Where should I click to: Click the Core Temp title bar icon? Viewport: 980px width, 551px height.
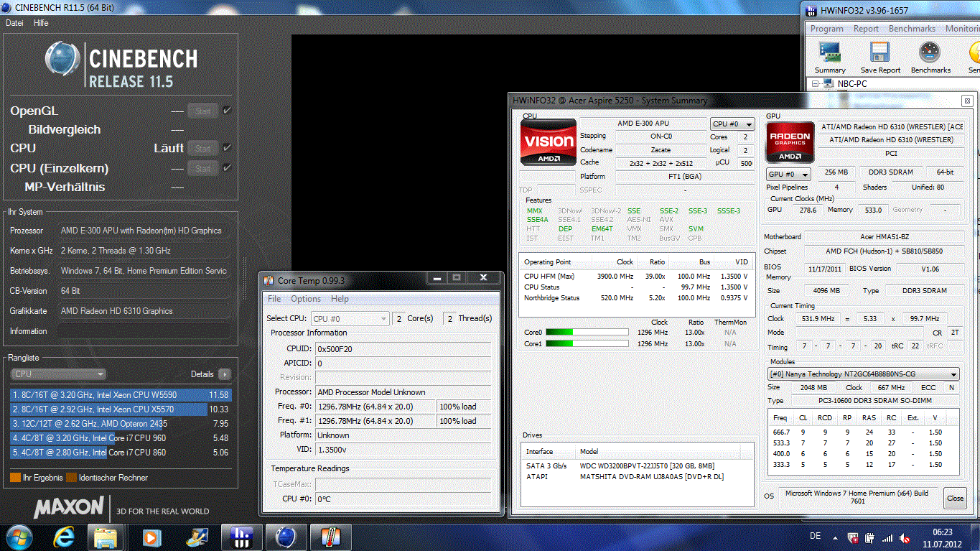[269, 279]
